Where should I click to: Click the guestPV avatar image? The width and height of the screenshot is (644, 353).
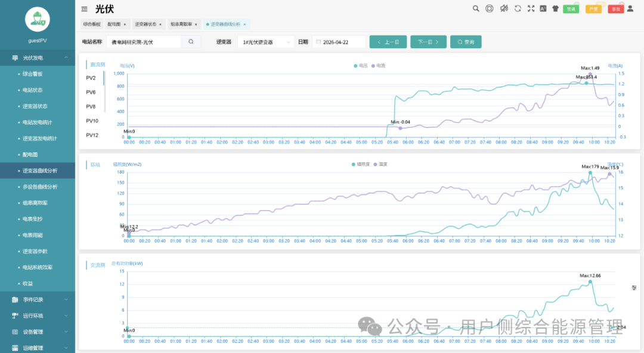pyautogui.click(x=38, y=19)
